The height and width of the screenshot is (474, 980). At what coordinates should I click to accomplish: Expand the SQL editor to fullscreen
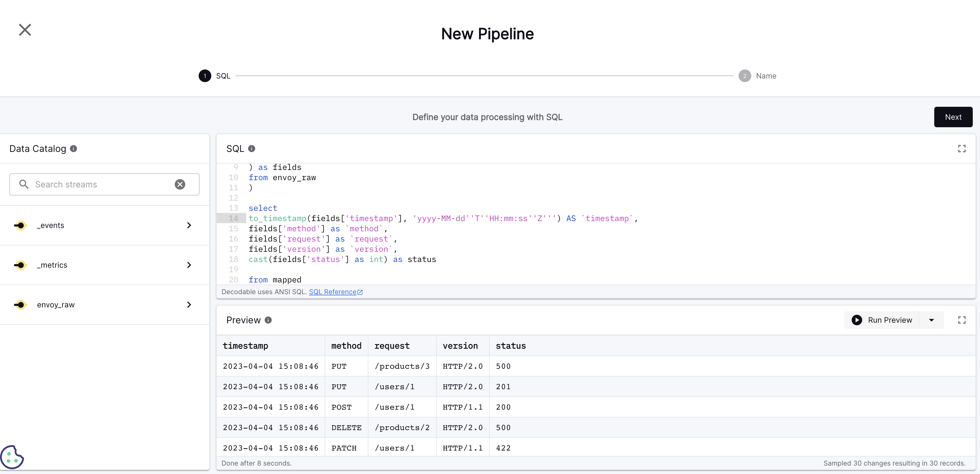tap(961, 149)
